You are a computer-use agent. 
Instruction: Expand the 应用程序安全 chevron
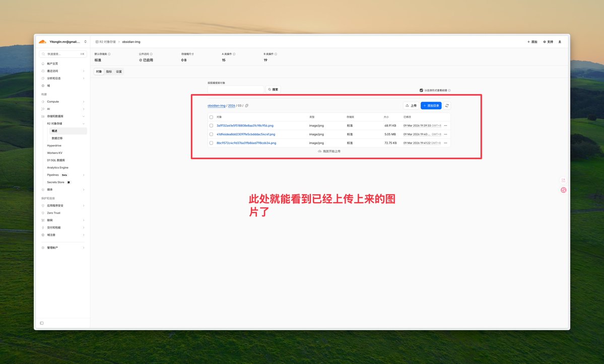coord(84,205)
